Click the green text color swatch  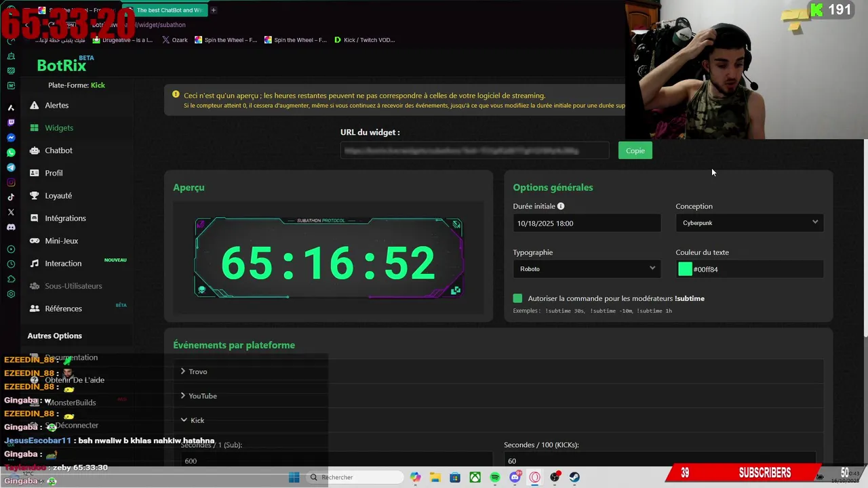[685, 269]
